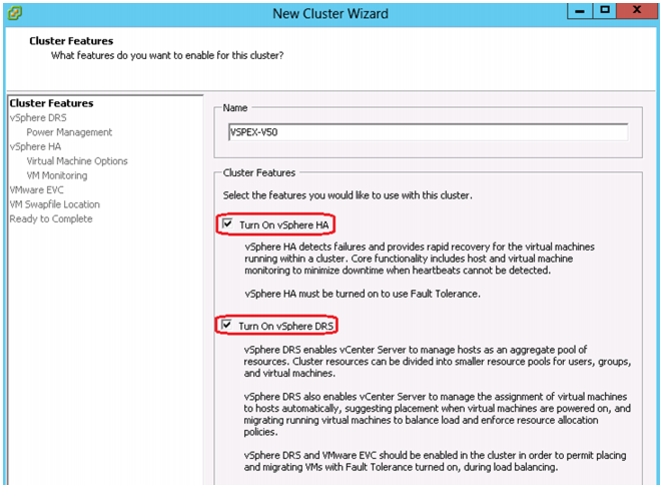Screen dimensions: 661x499
Task: Toggle the Turn On vSphere DRS checkbox
Action: [226, 325]
